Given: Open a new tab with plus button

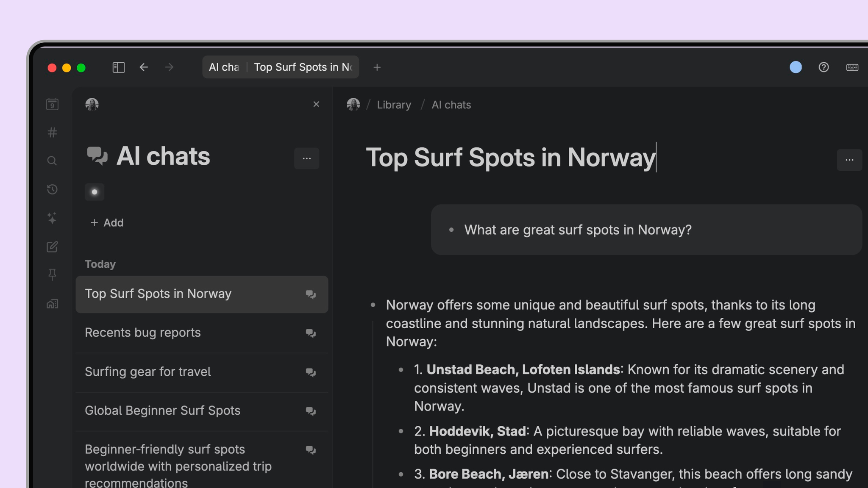Looking at the screenshot, I should [x=377, y=67].
